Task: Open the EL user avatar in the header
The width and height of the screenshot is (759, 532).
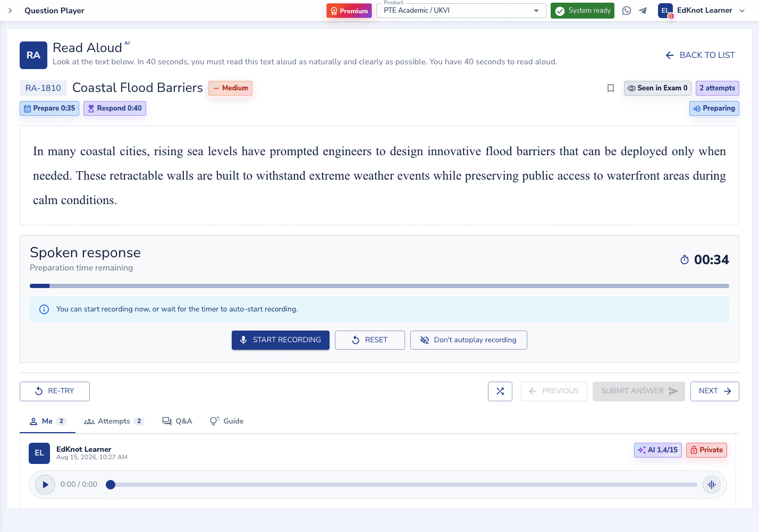Action: 665,11
